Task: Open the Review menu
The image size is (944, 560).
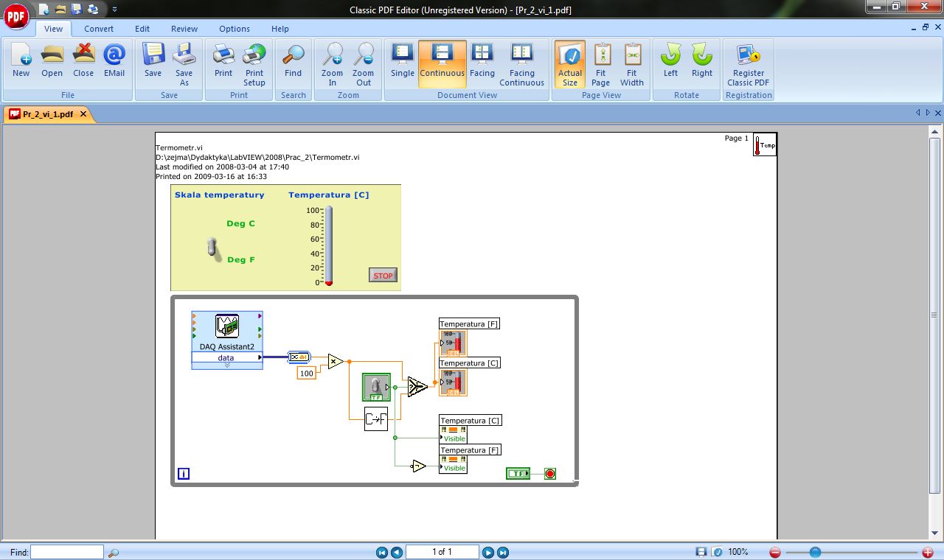Action: tap(184, 29)
